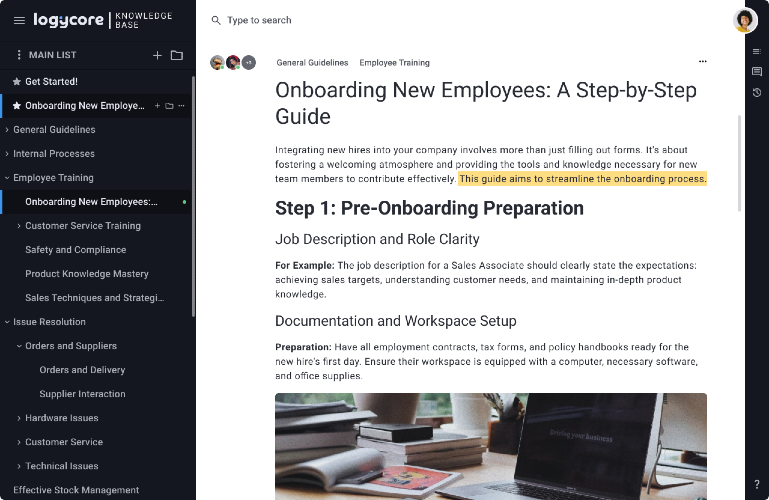The height and width of the screenshot is (500, 769).
Task: Click first contributor avatar
Action: point(217,63)
